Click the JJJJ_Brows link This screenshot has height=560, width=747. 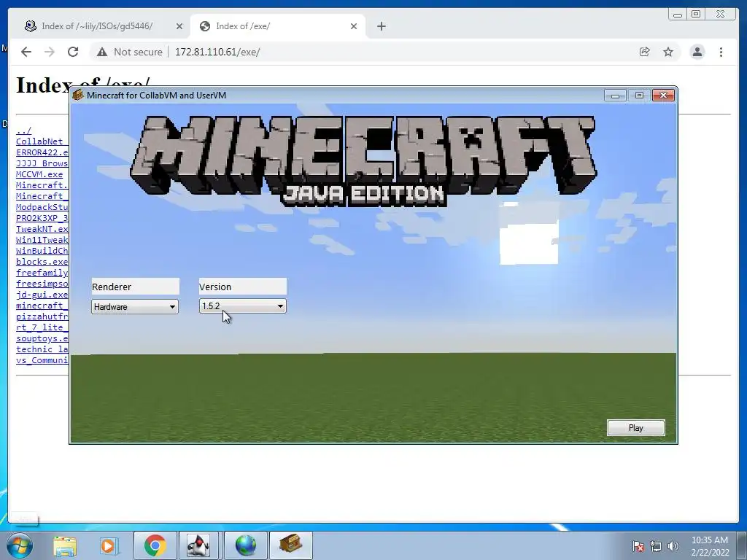tap(42, 163)
